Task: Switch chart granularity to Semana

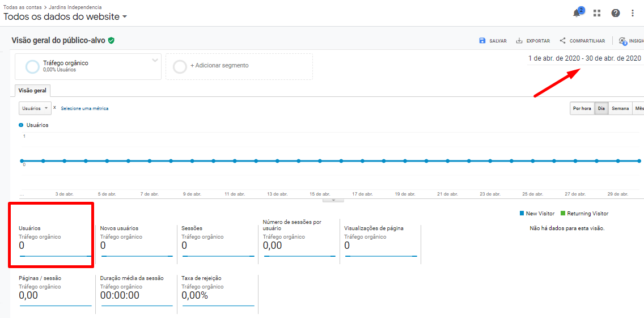Action: [x=620, y=108]
